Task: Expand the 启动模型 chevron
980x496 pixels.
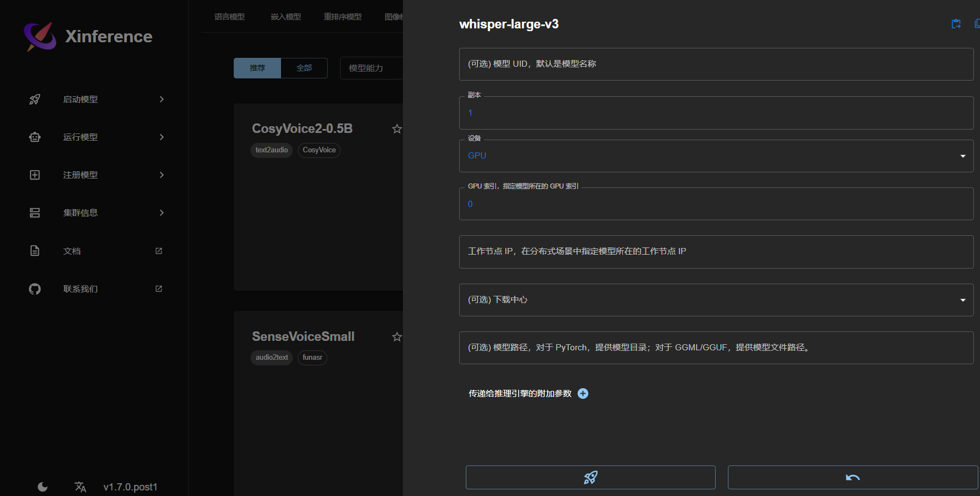Action: click(162, 99)
